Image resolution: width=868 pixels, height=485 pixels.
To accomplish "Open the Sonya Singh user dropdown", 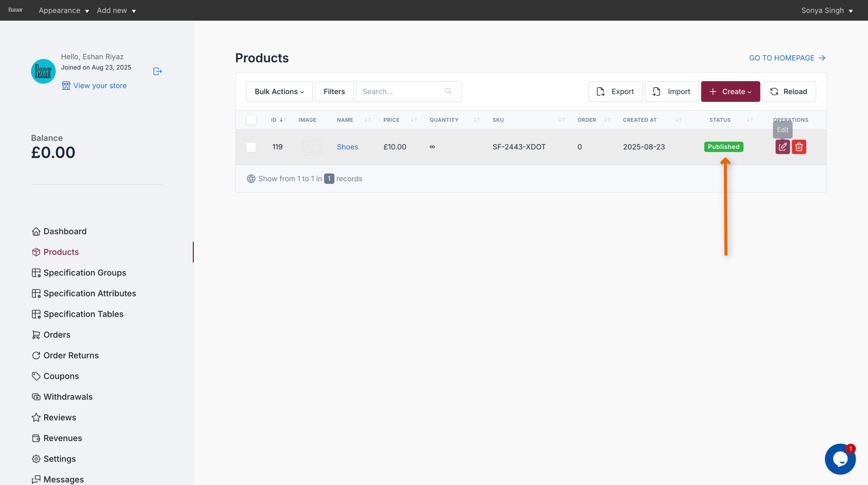I will pos(827,10).
